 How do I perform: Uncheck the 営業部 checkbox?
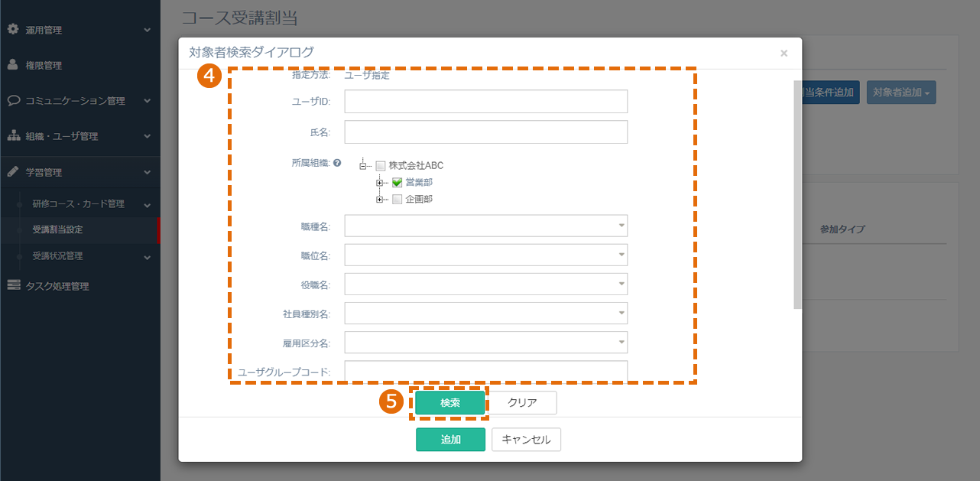point(397,183)
